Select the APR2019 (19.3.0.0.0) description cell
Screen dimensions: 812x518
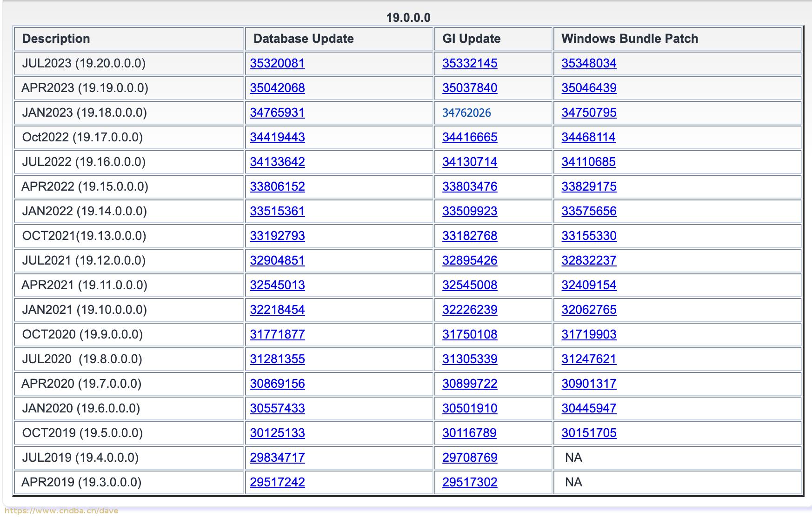(129, 482)
